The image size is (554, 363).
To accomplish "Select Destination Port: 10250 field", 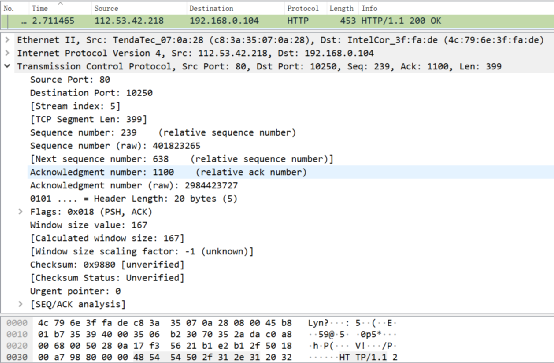I will tap(91, 93).
